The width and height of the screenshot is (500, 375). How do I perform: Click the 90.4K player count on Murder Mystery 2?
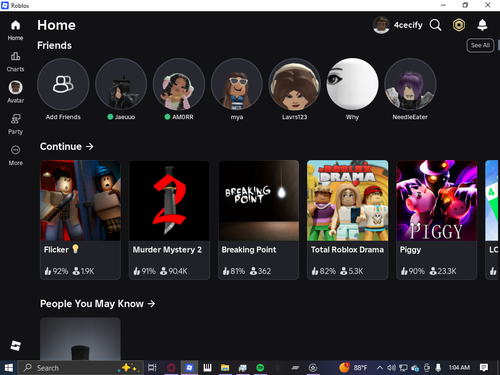coord(174,271)
